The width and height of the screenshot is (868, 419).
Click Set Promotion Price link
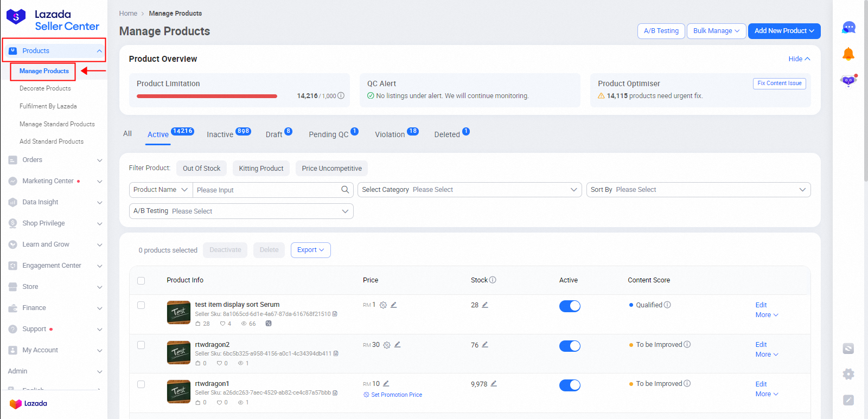pos(396,395)
